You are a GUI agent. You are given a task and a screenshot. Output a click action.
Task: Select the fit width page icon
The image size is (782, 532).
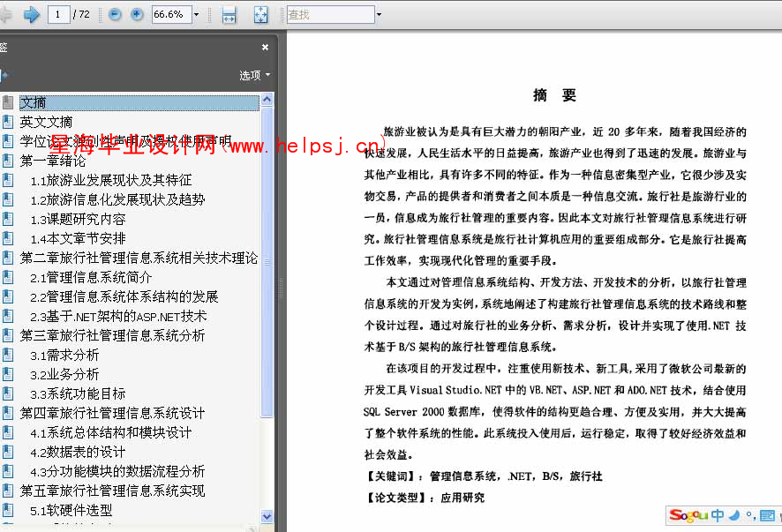coord(229,15)
